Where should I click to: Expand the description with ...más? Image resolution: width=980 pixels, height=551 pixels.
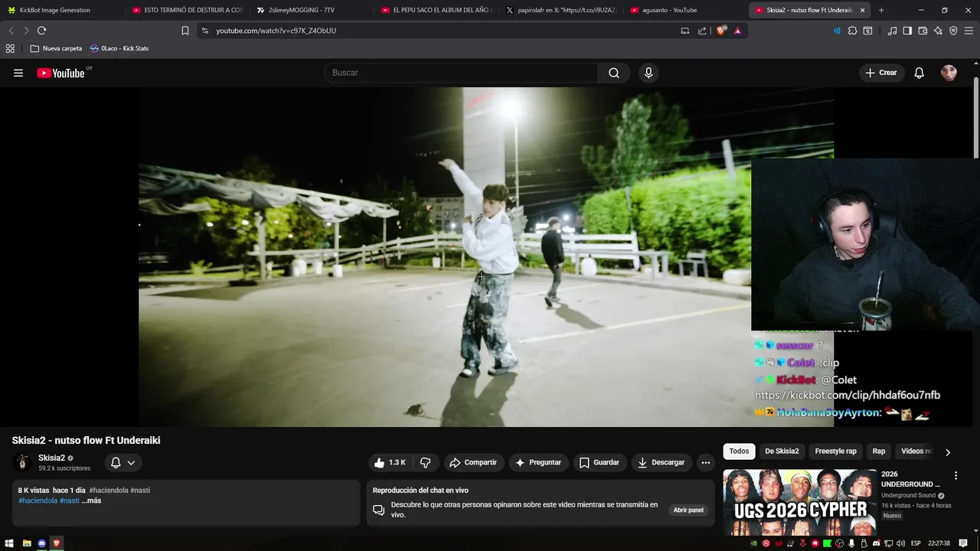coord(91,500)
